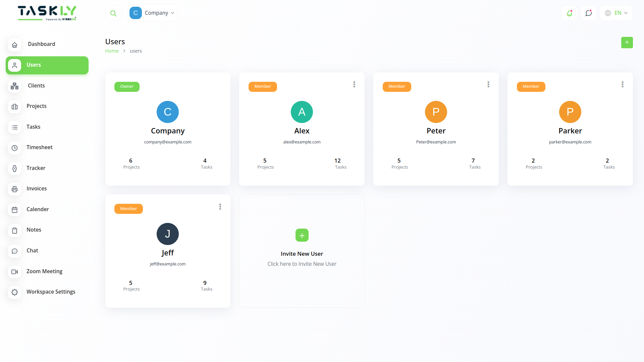Go to Dashboard in sidebar
The width and height of the screenshot is (644, 362).
click(14, 45)
